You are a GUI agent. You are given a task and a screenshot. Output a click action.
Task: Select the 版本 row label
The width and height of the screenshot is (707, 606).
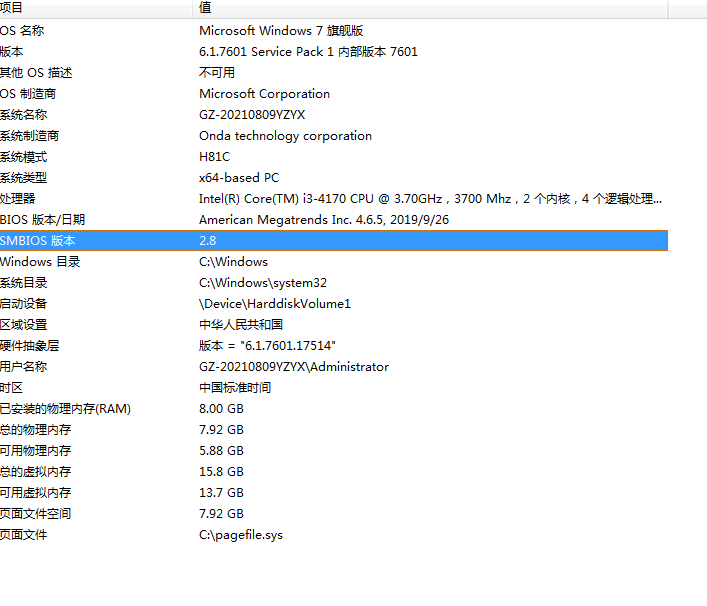pyautogui.click(x=11, y=52)
